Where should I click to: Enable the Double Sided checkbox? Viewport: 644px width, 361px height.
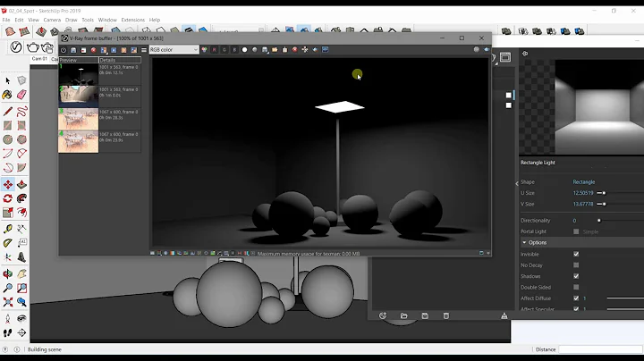tap(576, 288)
